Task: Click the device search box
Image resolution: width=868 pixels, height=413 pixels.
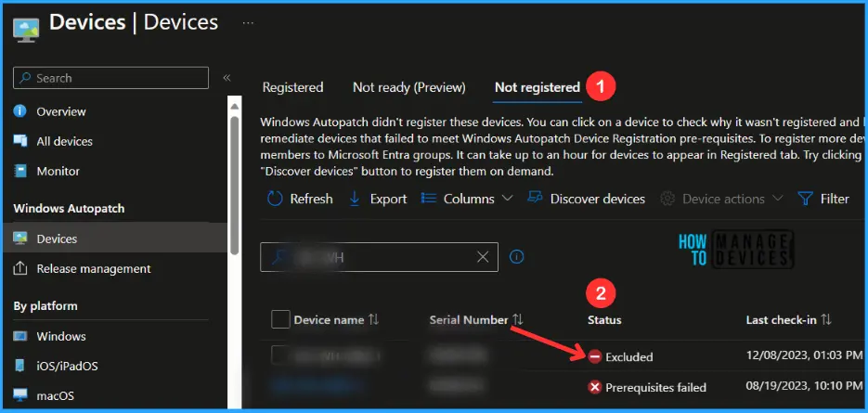Action: coord(379,257)
